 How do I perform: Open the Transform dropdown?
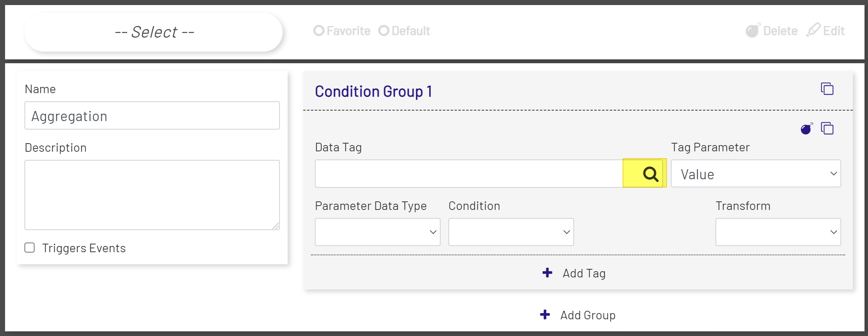pyautogui.click(x=778, y=232)
